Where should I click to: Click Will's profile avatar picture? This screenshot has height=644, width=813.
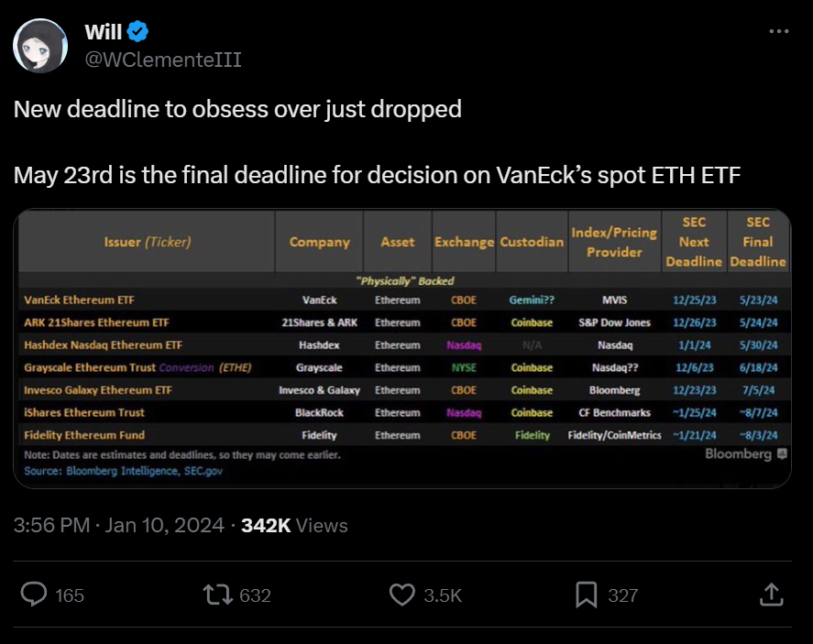40,46
